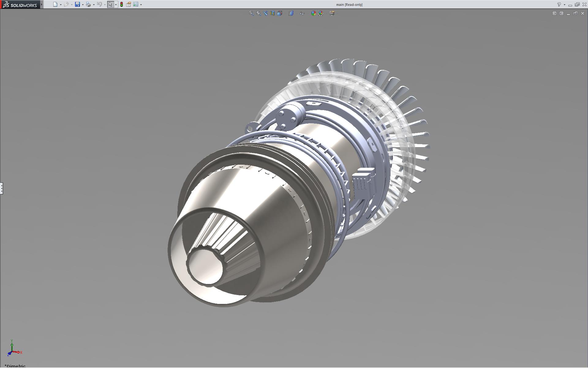Toggle the Select arrow tool

110,4
